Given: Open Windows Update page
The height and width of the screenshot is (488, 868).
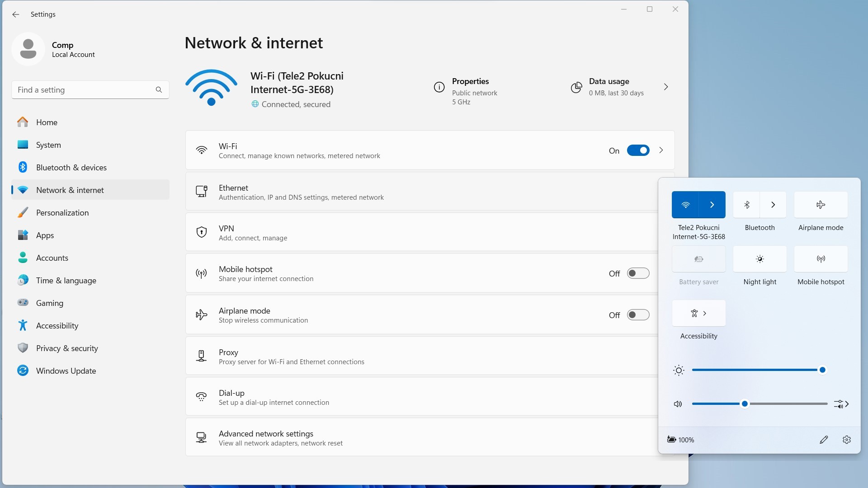Looking at the screenshot, I should tap(90, 371).
